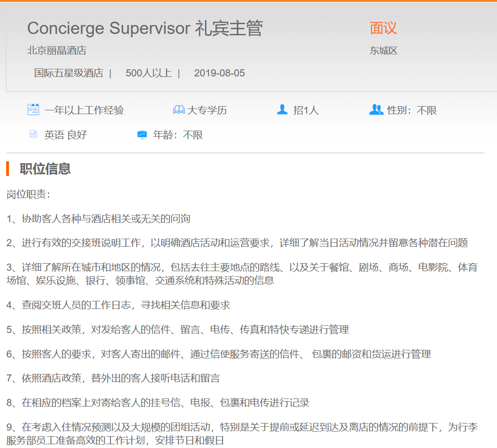
Task: Click the single person recruit count icon
Action: point(282,110)
